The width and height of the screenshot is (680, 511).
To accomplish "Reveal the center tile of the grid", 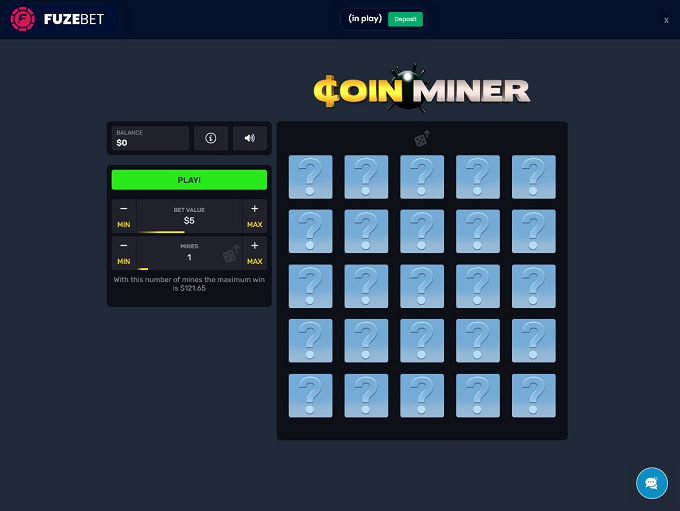I will click(x=422, y=286).
